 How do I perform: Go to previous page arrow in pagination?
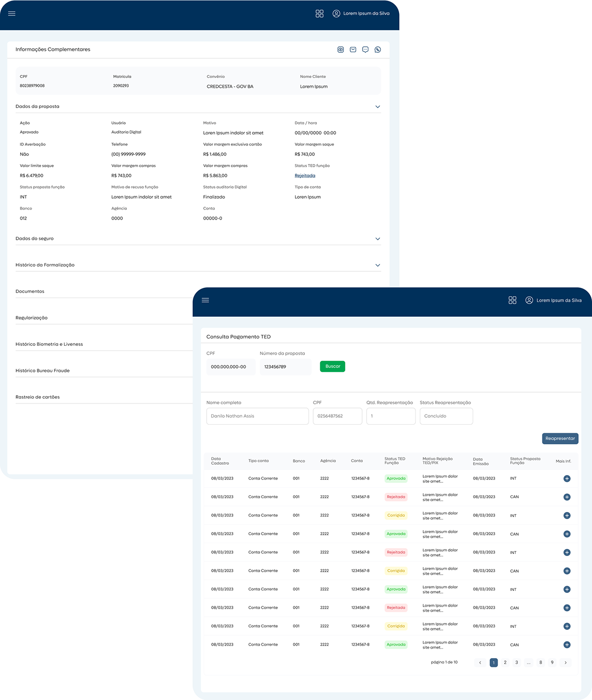[x=480, y=663]
